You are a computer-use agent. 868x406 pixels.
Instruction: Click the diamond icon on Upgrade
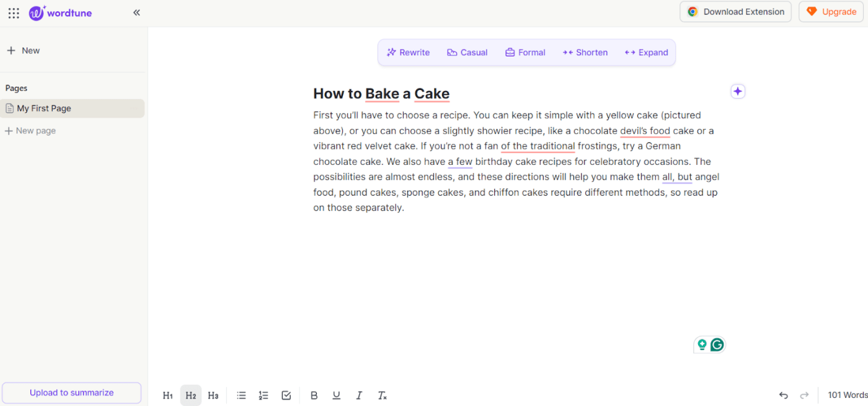pos(812,12)
